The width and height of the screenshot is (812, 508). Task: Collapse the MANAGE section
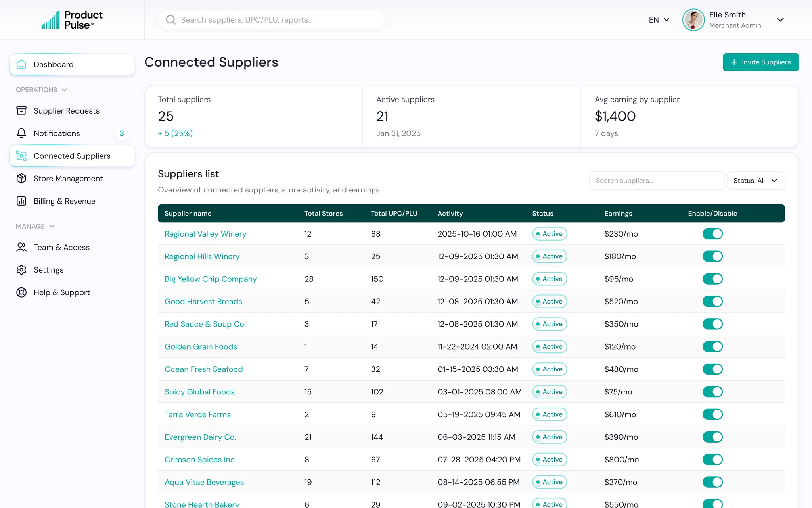click(35, 226)
